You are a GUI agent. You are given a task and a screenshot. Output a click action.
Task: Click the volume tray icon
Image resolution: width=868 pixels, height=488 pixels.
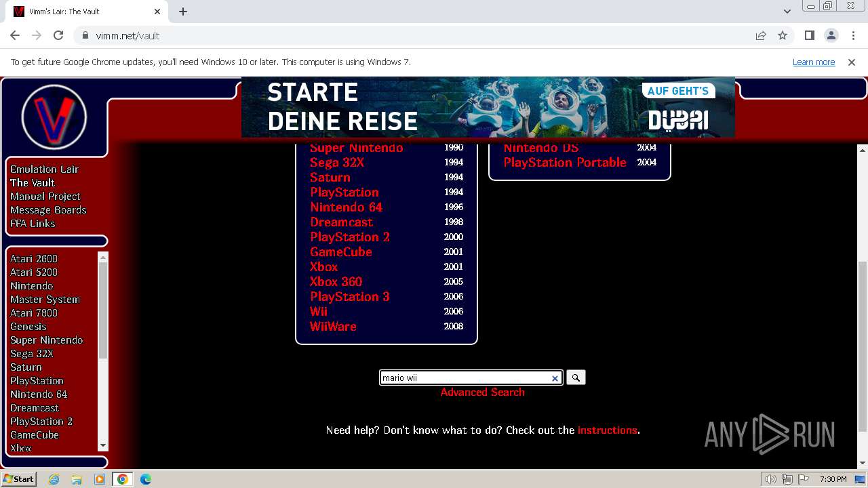771,479
